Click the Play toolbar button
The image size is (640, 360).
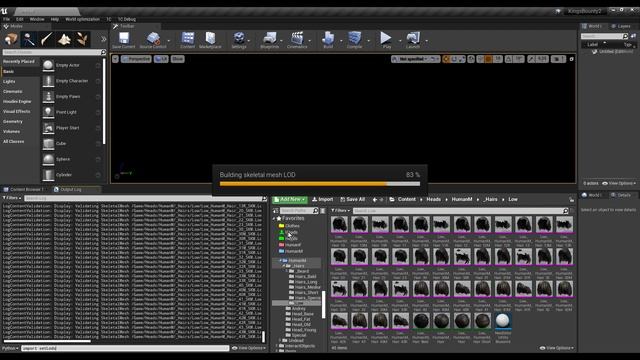coord(386,40)
